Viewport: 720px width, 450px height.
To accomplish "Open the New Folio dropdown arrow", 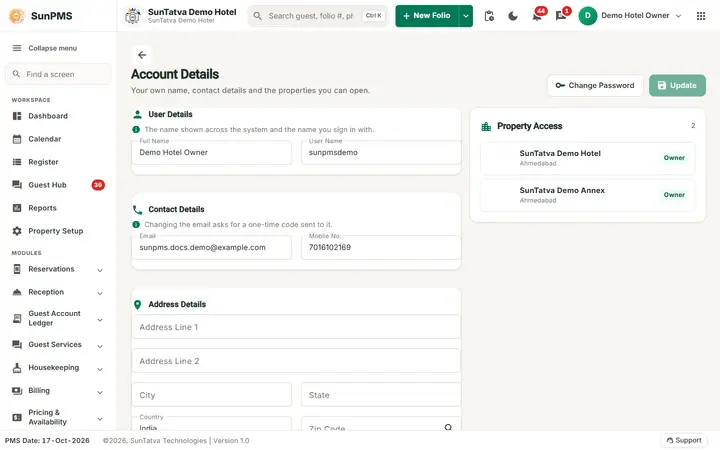I will pos(466,16).
